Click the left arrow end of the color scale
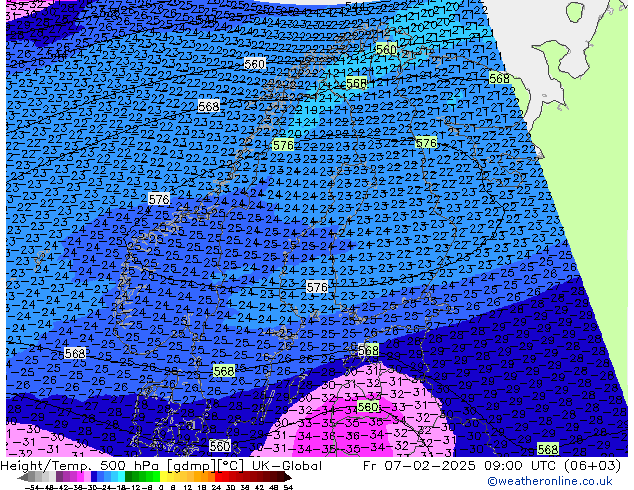The height and width of the screenshot is (490, 634). (23, 477)
